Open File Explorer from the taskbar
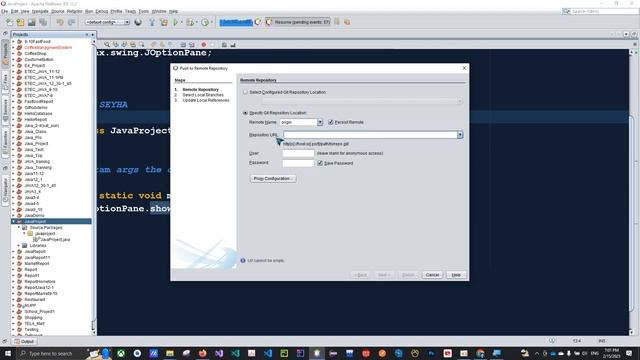 [x=170, y=353]
